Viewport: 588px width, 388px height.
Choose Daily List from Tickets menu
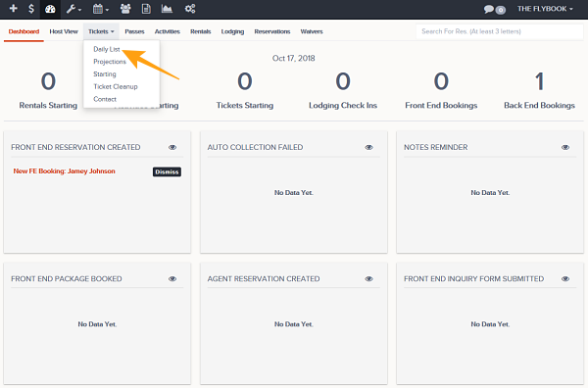(107, 49)
